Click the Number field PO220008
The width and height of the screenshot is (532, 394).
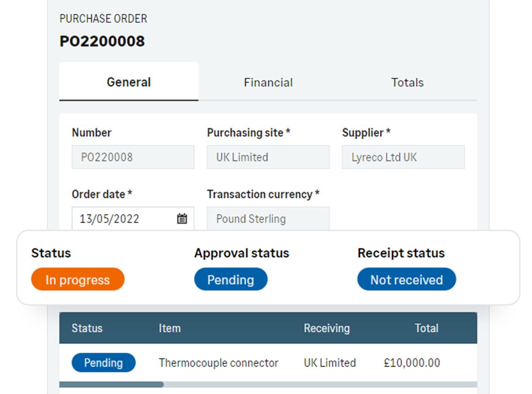pos(133,157)
